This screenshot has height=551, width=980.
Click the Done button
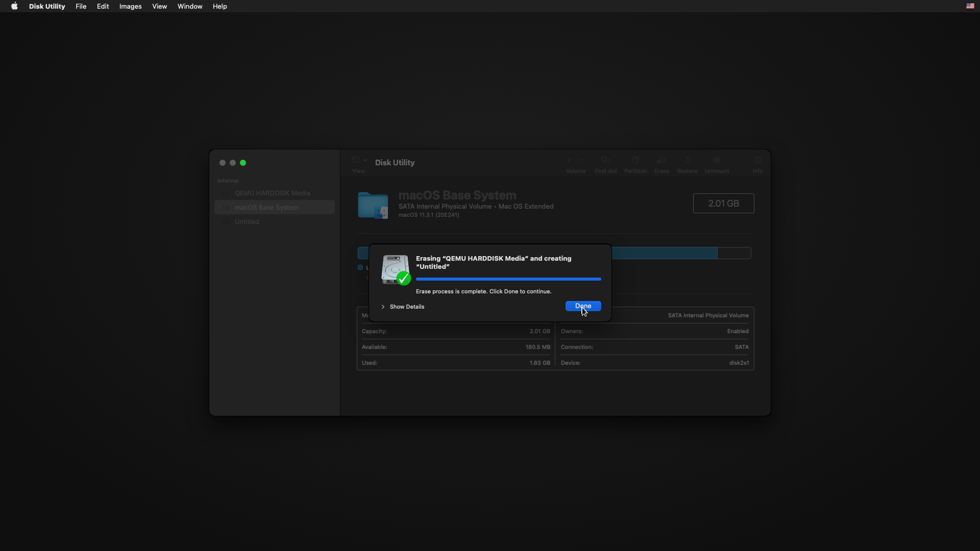click(583, 306)
